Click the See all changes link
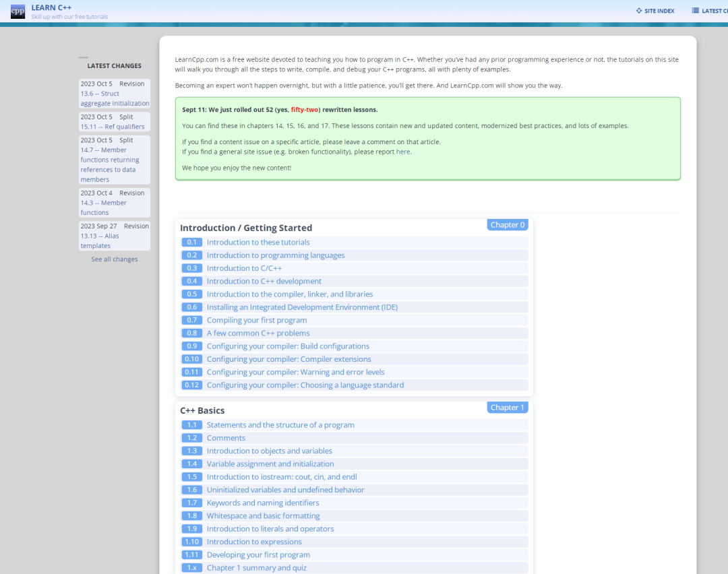 point(115,259)
